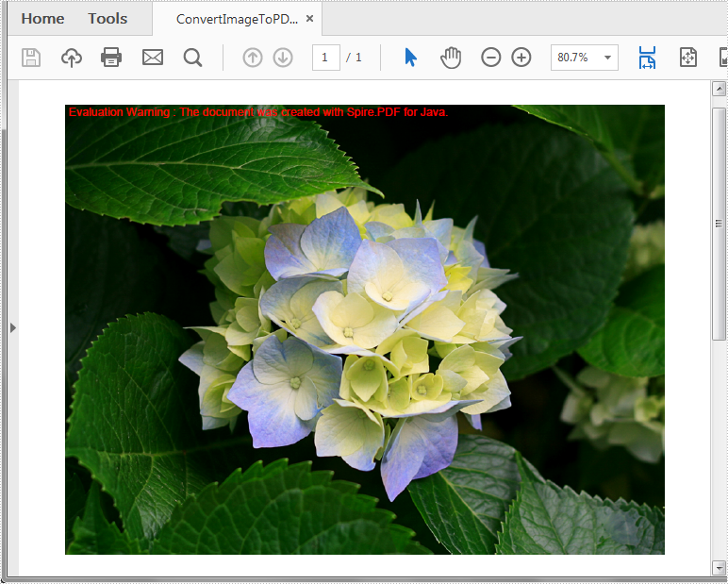This screenshot has height=584, width=728.
Task: Close the ConvertImageToPD document tab
Action: pyautogui.click(x=309, y=19)
